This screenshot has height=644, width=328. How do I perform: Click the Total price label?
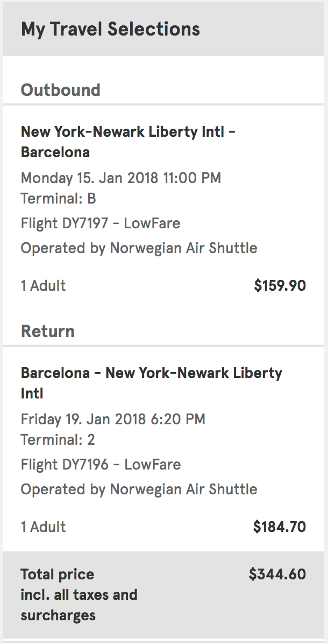(x=57, y=575)
